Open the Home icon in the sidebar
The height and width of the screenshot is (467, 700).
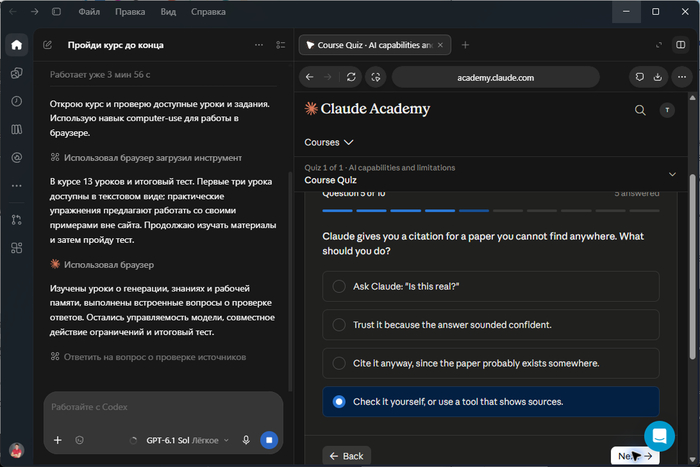(17, 45)
